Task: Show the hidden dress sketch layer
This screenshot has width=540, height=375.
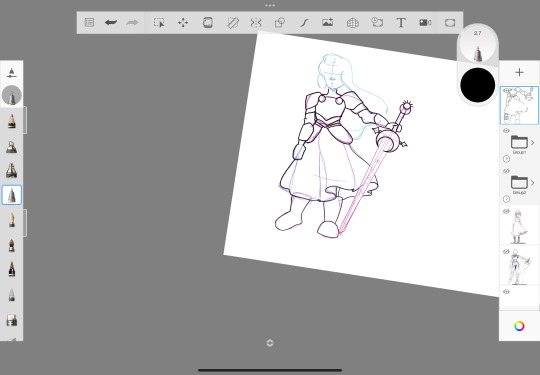Action: click(x=506, y=211)
